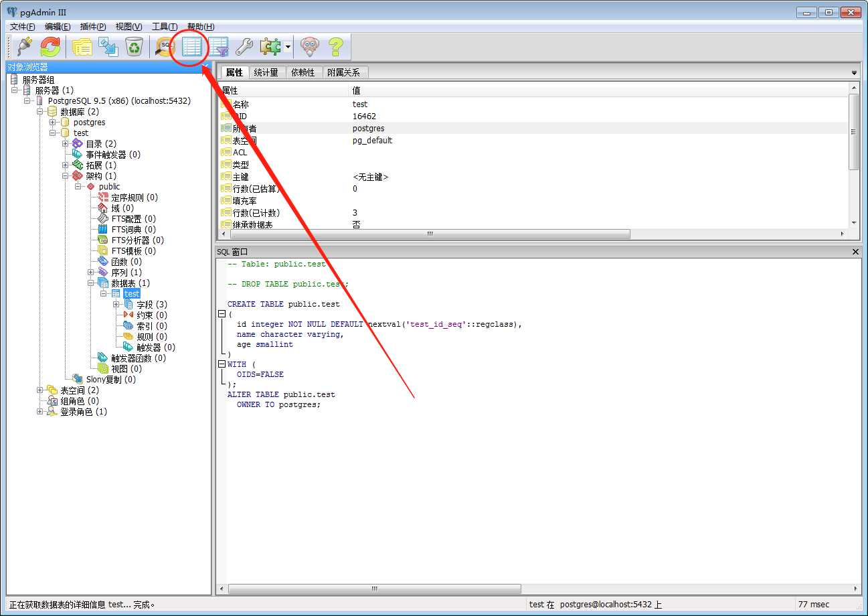Select 定序规则 (0) in the tree
The width and height of the screenshot is (868, 616).
coord(135,198)
